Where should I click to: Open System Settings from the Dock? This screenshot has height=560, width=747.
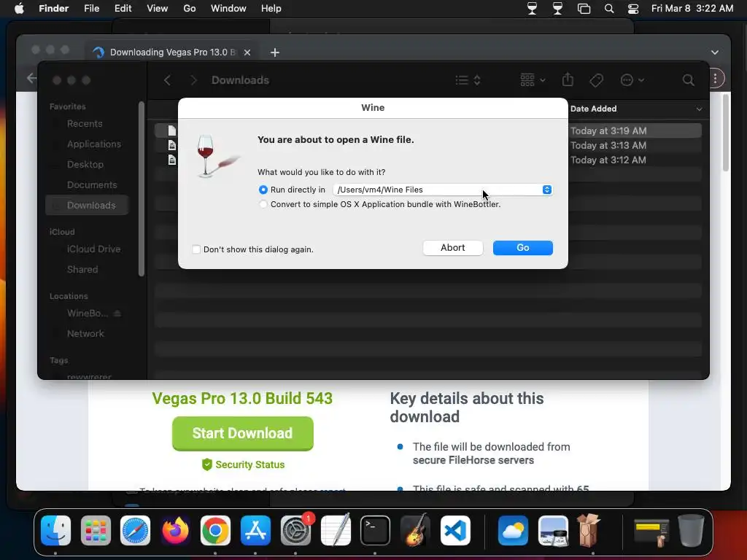(x=295, y=531)
